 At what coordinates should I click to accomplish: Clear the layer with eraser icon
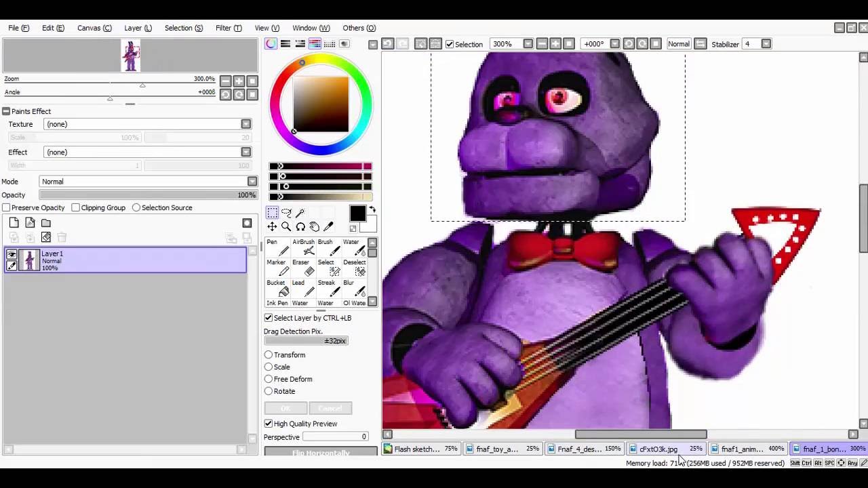pos(46,237)
